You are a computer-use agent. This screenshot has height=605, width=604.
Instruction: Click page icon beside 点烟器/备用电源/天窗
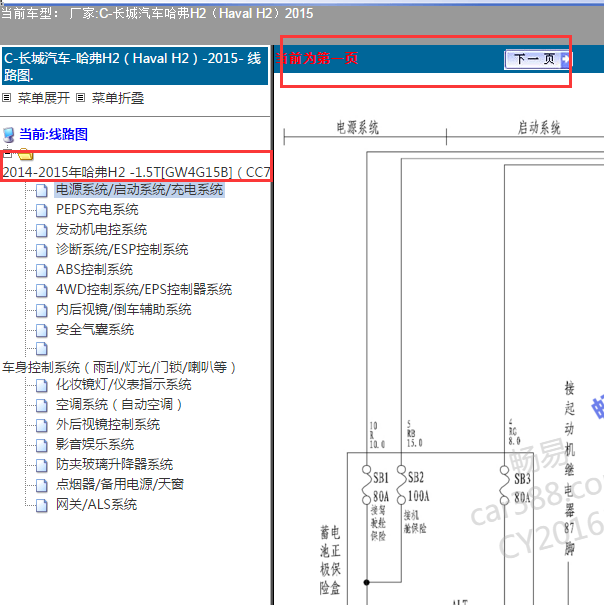pos(42,486)
